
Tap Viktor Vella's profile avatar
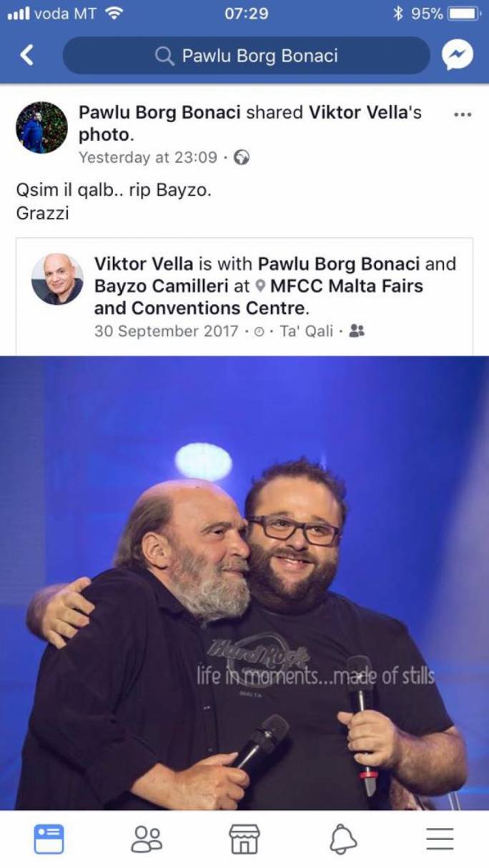tap(57, 279)
